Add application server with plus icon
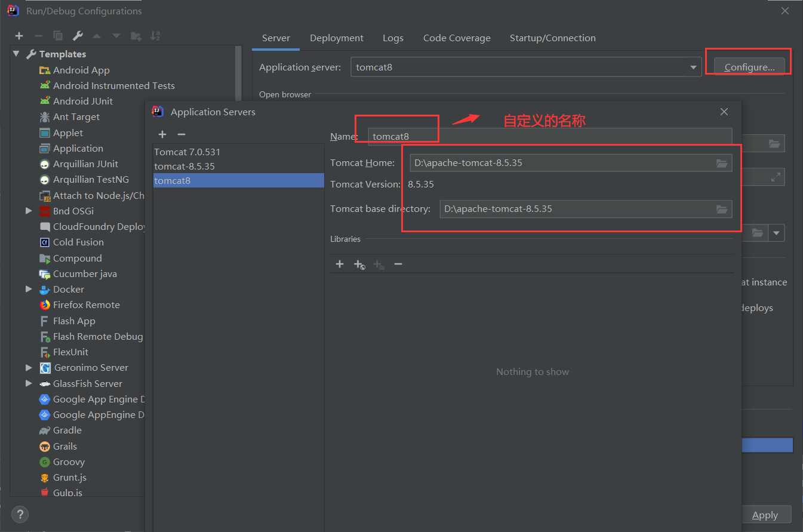The height and width of the screenshot is (532, 803). tap(162, 134)
